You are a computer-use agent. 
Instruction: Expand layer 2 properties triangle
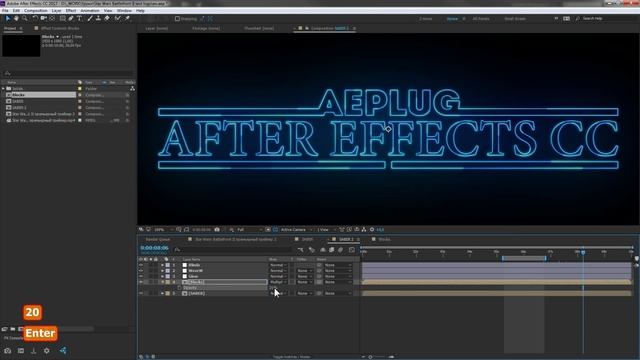tap(162, 271)
